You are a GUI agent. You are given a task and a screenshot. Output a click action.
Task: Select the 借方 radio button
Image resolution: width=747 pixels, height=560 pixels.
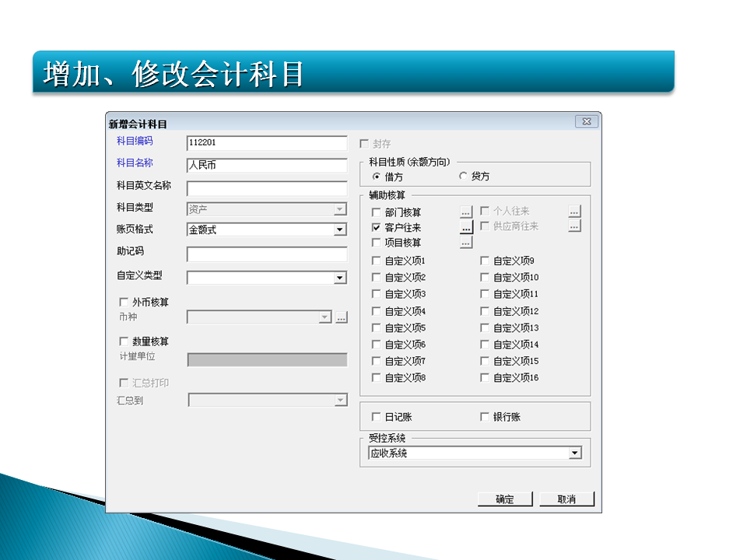pos(377,177)
